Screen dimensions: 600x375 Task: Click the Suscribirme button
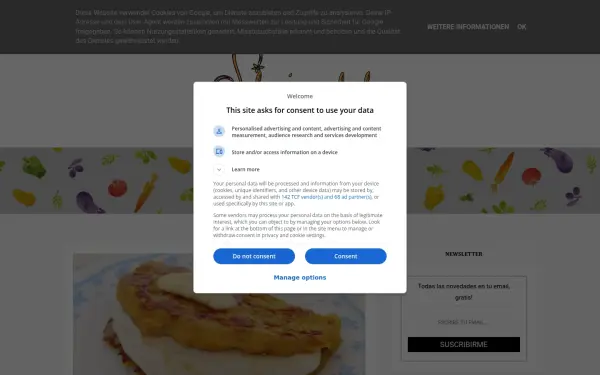pyautogui.click(x=463, y=344)
